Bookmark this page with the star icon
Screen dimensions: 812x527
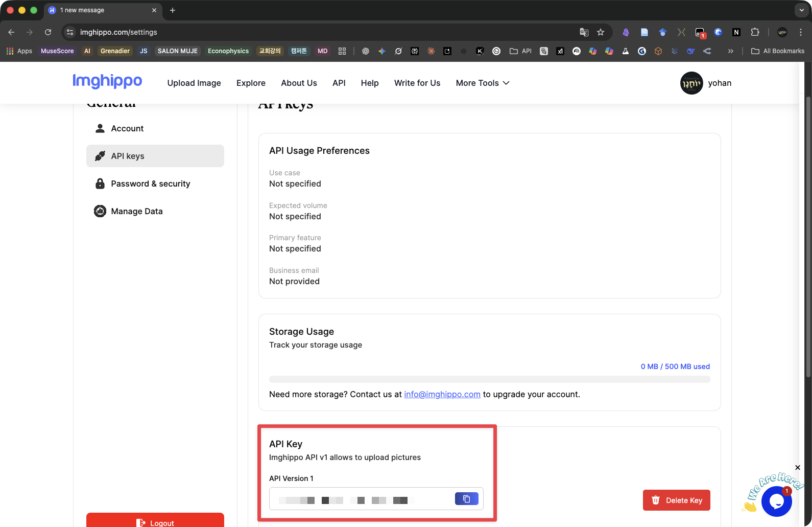click(x=601, y=32)
